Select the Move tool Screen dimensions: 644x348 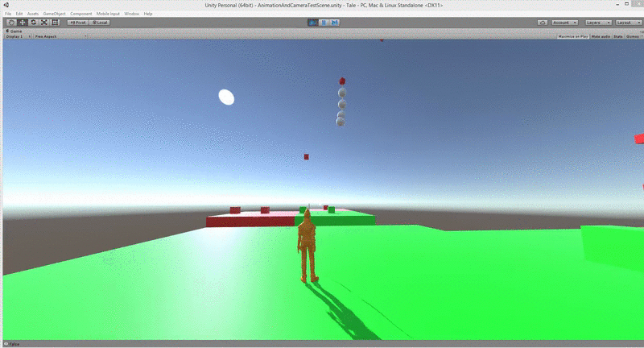click(x=22, y=22)
